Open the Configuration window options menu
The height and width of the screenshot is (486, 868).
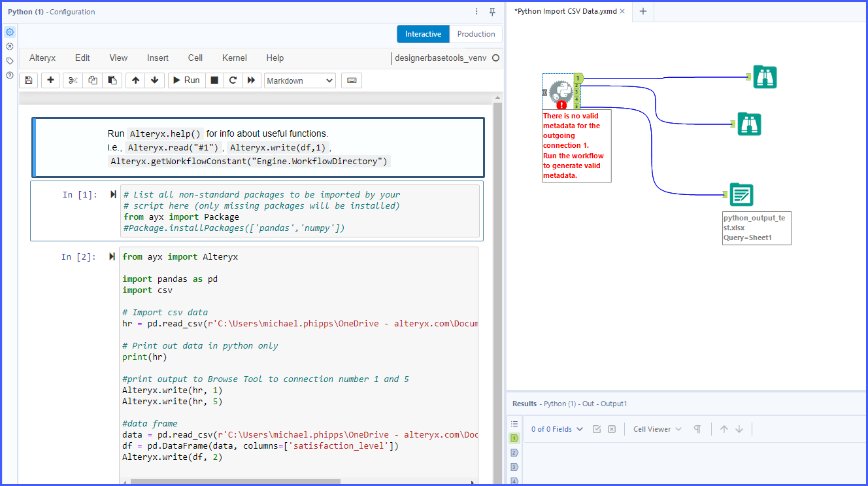[476, 12]
